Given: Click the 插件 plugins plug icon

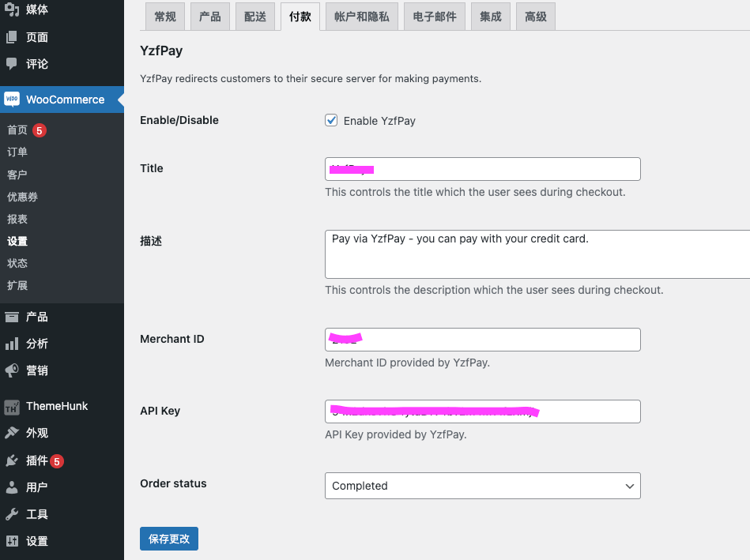Looking at the screenshot, I should tap(12, 460).
